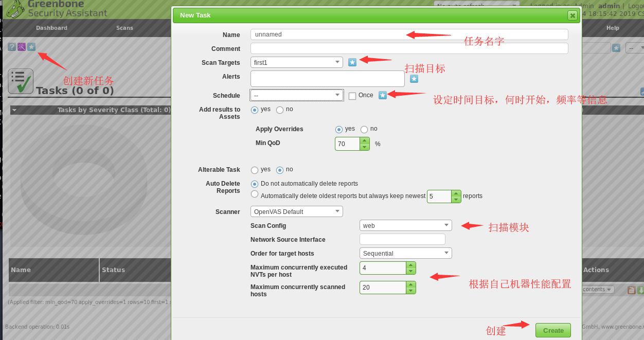Image resolution: width=644 pixels, height=340 pixels.
Task: Decrease reports to keep count
Action: point(456,200)
